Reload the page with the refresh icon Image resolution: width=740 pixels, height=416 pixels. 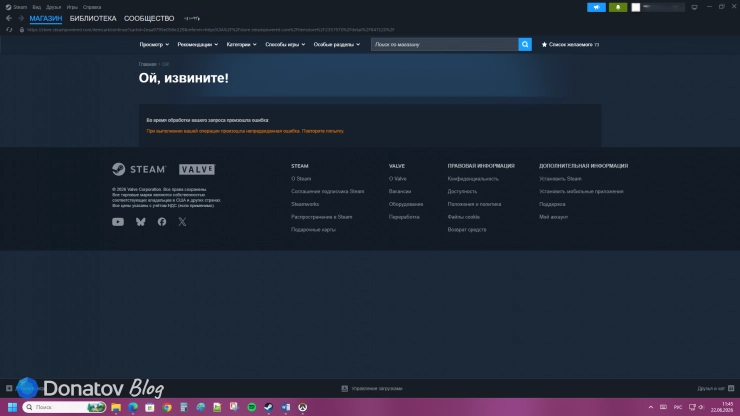tap(9, 30)
